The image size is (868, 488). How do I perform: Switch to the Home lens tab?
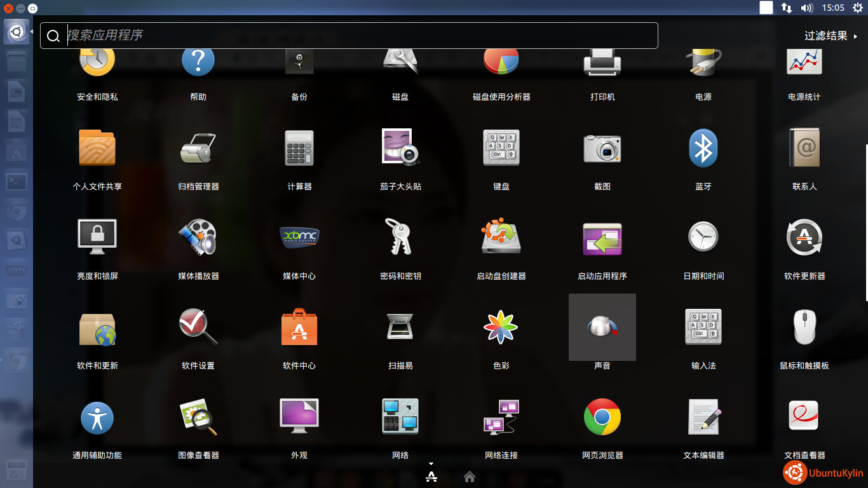click(x=470, y=477)
